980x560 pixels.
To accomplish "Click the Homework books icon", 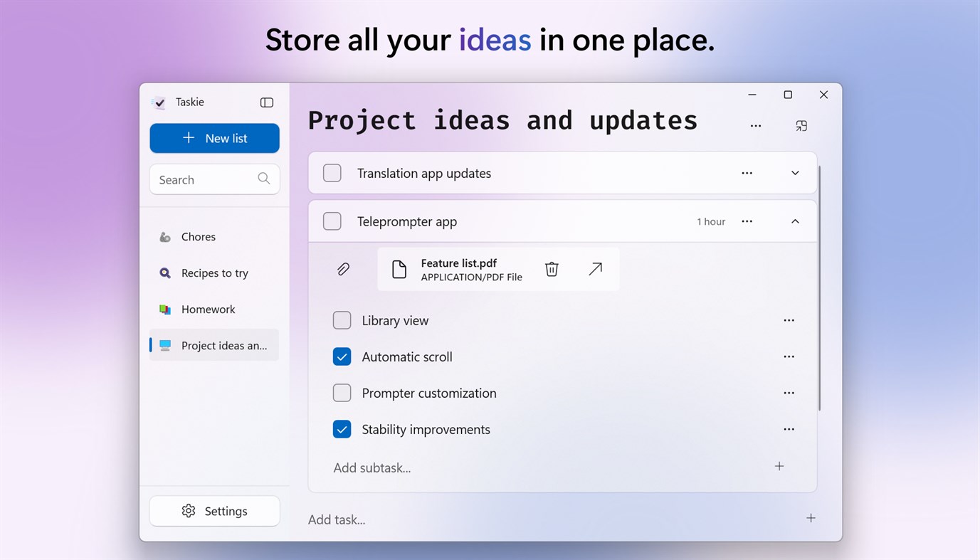I will tap(165, 309).
